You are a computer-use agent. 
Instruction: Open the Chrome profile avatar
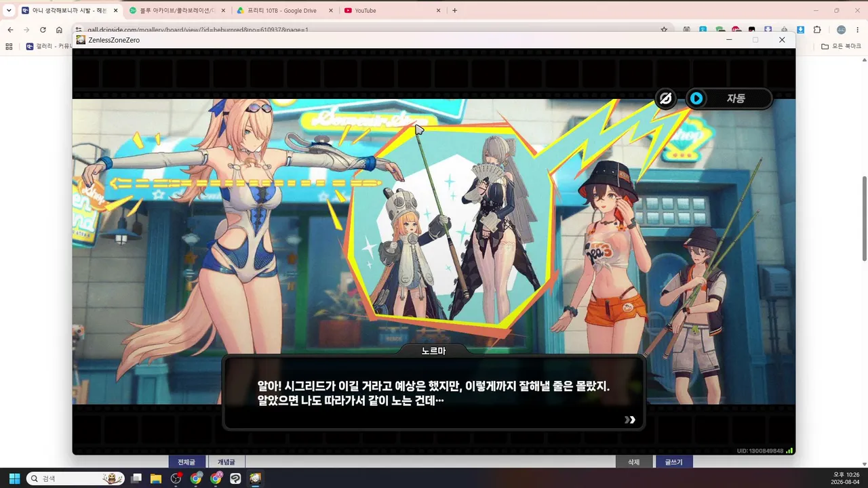(x=841, y=30)
